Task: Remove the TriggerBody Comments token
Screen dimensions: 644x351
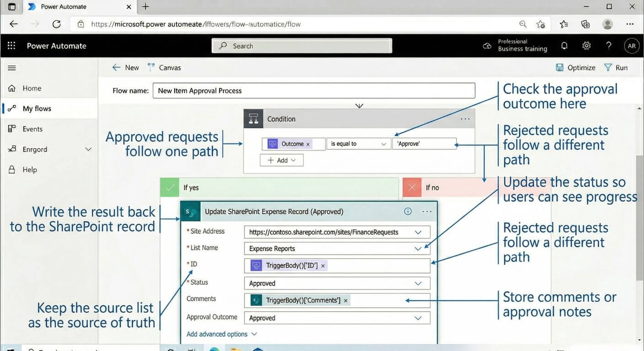Action: pyautogui.click(x=346, y=300)
